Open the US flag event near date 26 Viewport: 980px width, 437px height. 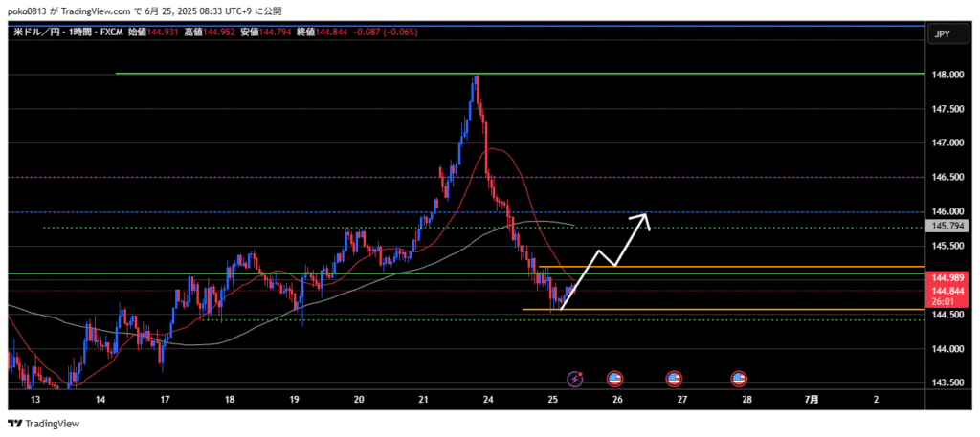coord(614,379)
